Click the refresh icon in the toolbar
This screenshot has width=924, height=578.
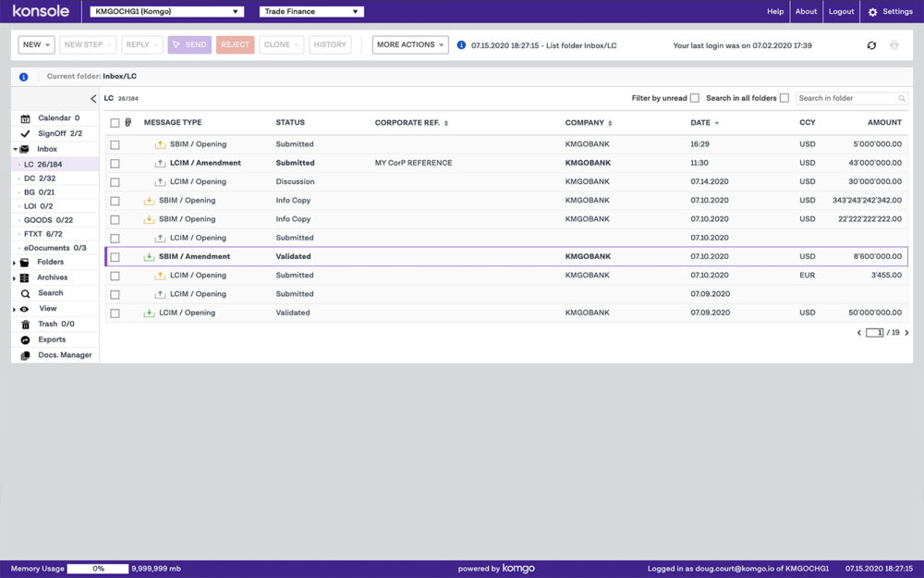point(871,45)
